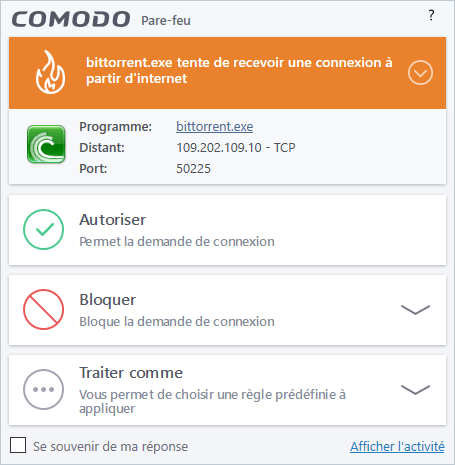Click the Pare-feu title label
The width and height of the screenshot is (455, 465).
pos(166,21)
